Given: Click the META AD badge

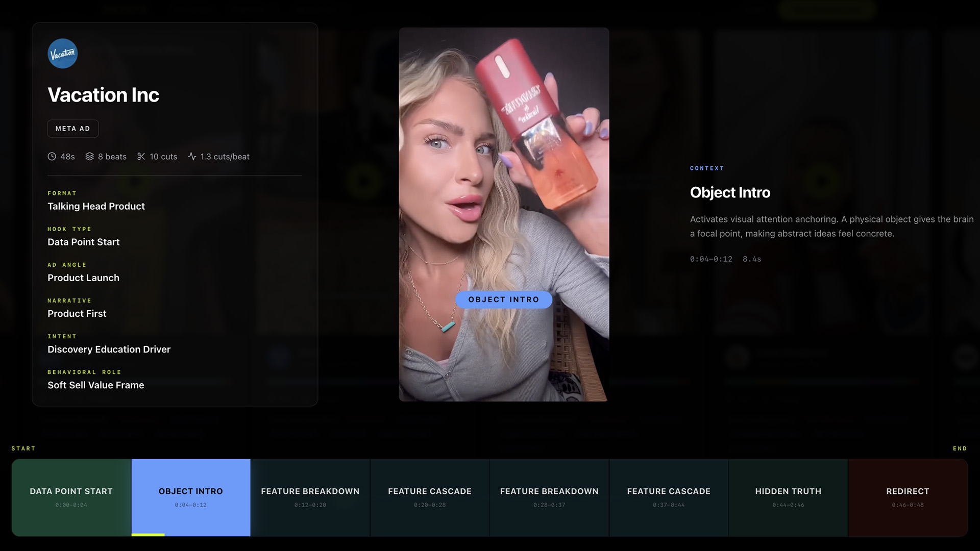Looking at the screenshot, I should pos(72,129).
